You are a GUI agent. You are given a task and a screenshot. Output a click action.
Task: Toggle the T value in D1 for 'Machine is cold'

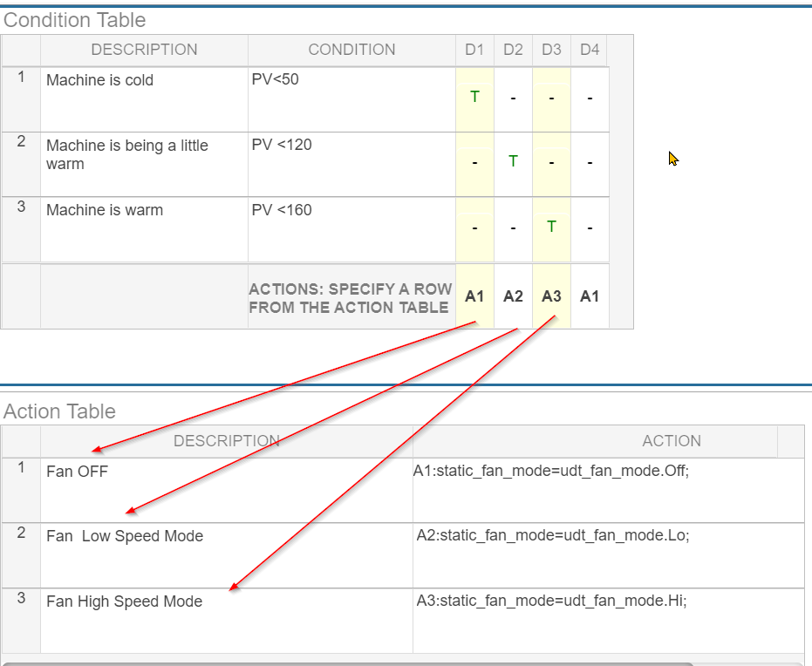click(x=474, y=98)
